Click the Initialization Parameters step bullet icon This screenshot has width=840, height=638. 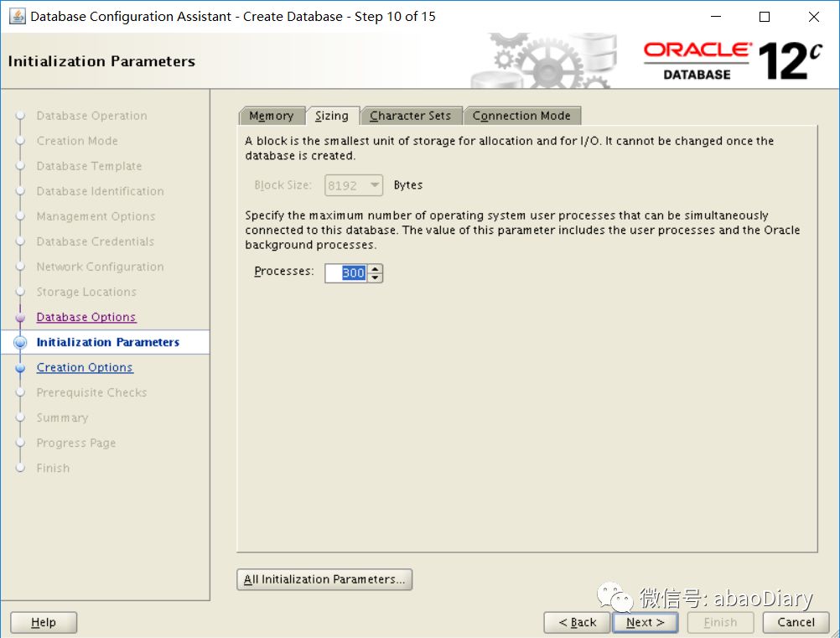(20, 342)
